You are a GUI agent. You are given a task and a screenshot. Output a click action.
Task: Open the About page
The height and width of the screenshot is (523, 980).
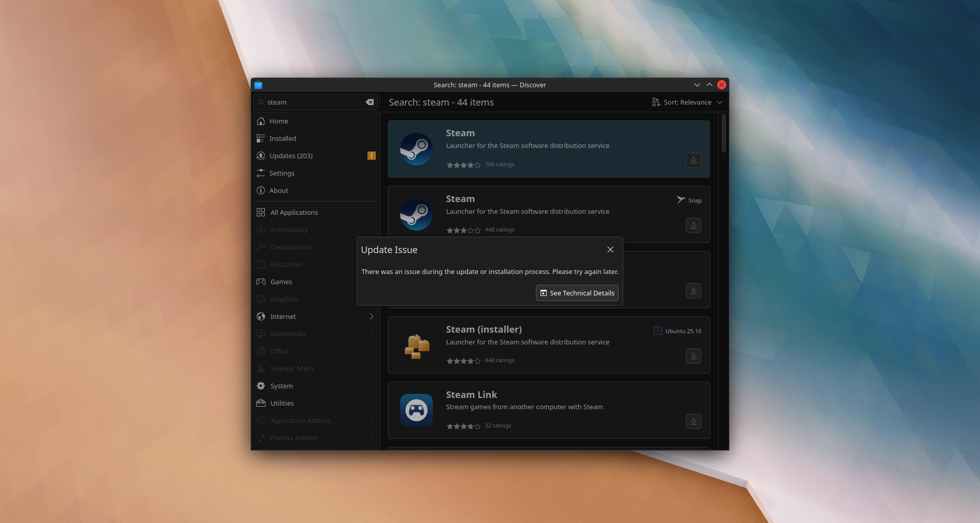click(315, 190)
